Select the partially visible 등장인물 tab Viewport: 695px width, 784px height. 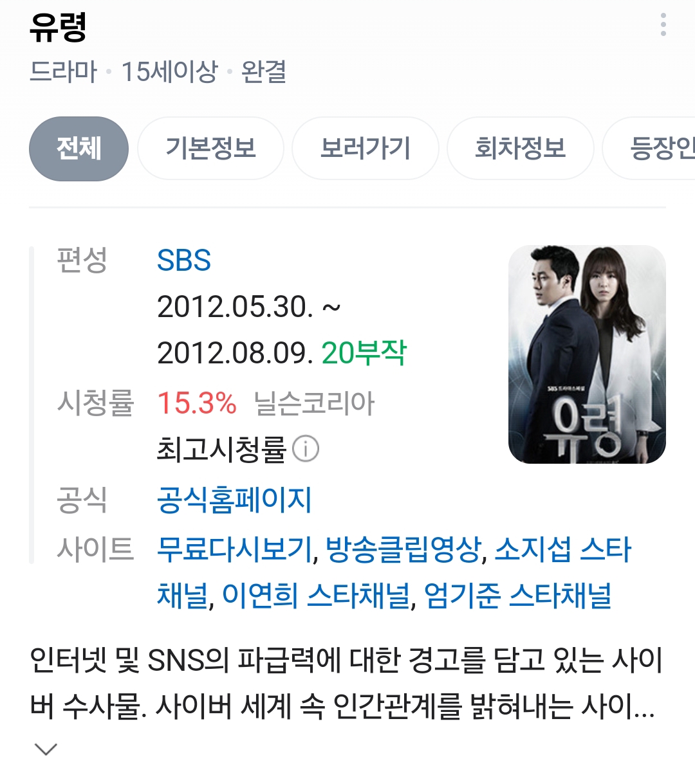click(649, 149)
